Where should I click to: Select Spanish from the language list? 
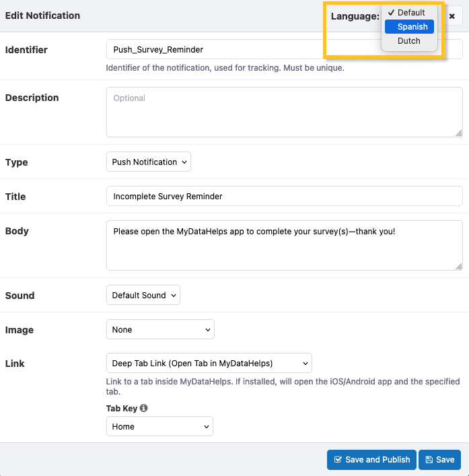pos(410,27)
